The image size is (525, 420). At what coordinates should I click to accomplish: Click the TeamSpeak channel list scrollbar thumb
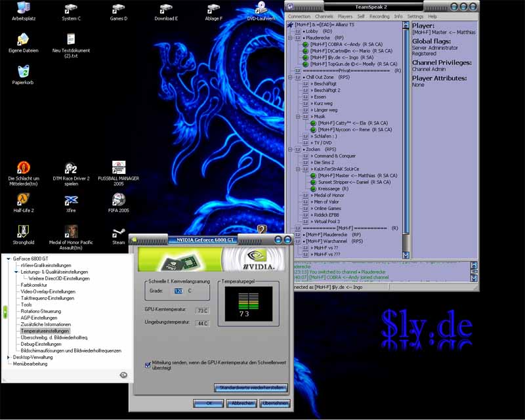tap(406, 131)
